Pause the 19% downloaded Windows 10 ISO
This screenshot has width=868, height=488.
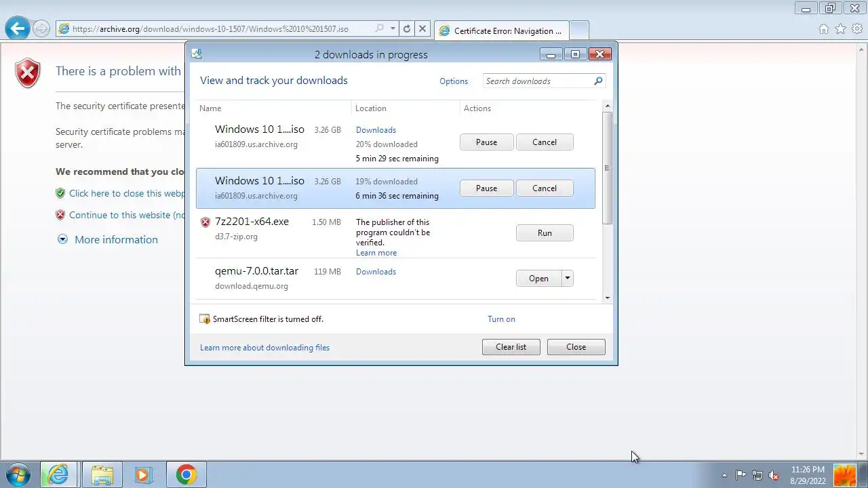point(486,188)
